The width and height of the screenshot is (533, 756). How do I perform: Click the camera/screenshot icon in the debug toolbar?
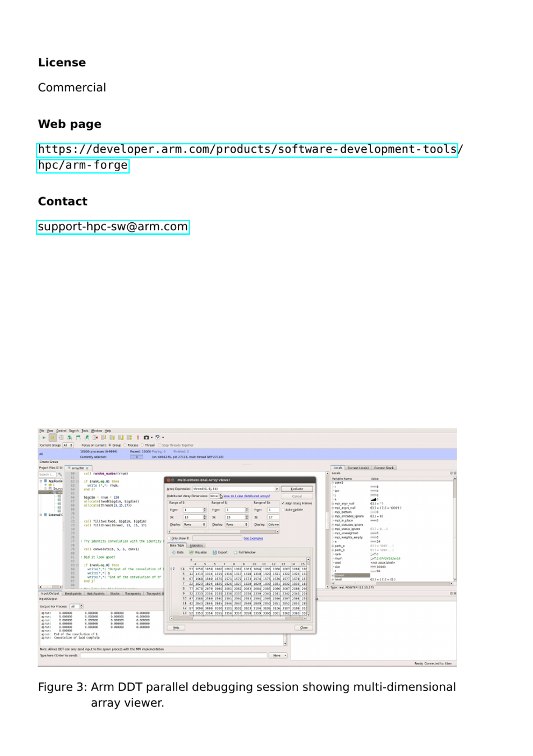click(146, 438)
